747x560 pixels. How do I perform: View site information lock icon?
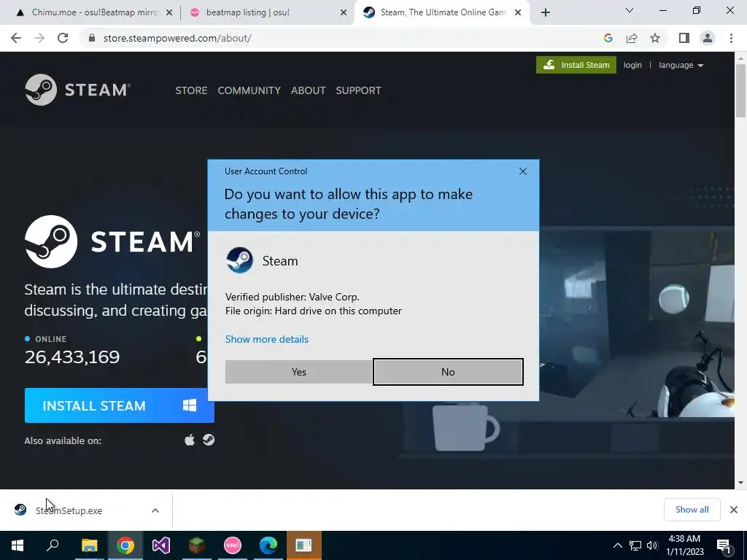(92, 38)
